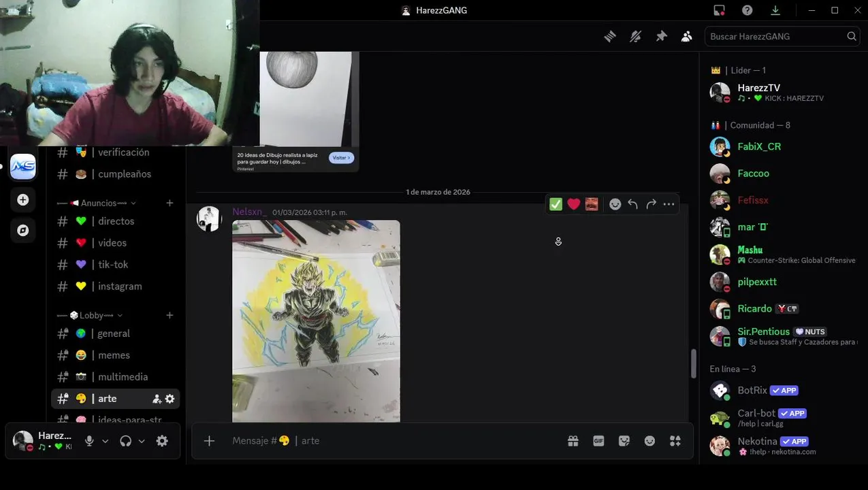Open the help question mark icon
Screen dimensions: 868x490
pos(748,10)
